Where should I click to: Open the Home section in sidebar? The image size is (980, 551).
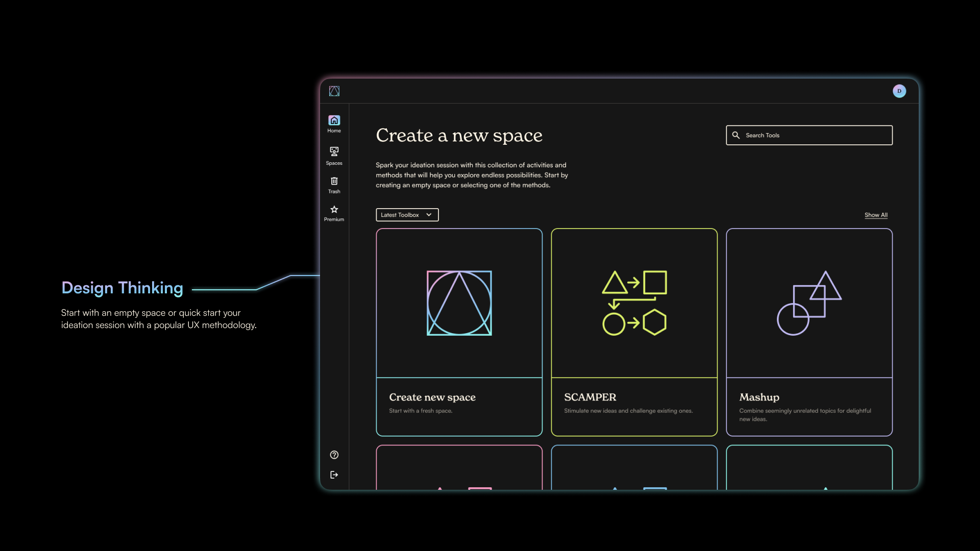click(x=334, y=123)
